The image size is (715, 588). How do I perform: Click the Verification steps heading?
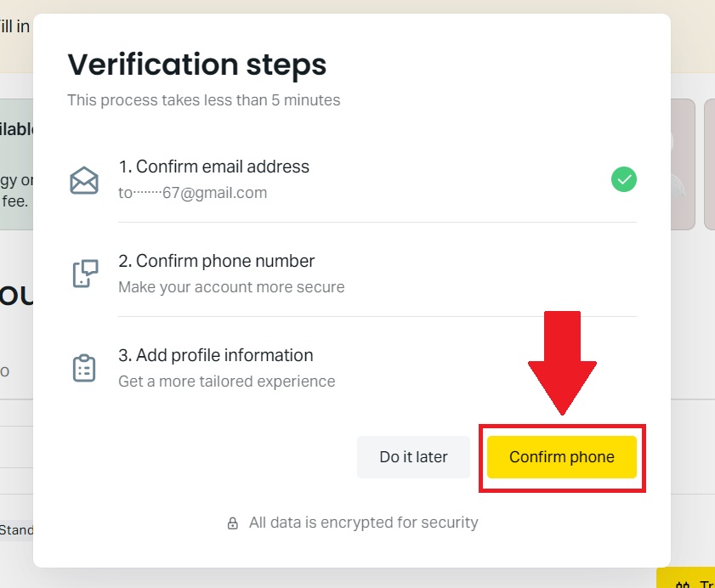[196, 65]
